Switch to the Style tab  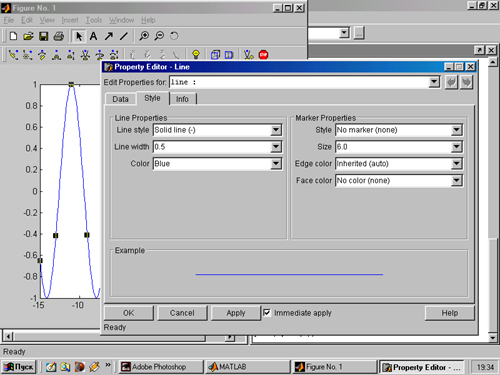point(153,98)
